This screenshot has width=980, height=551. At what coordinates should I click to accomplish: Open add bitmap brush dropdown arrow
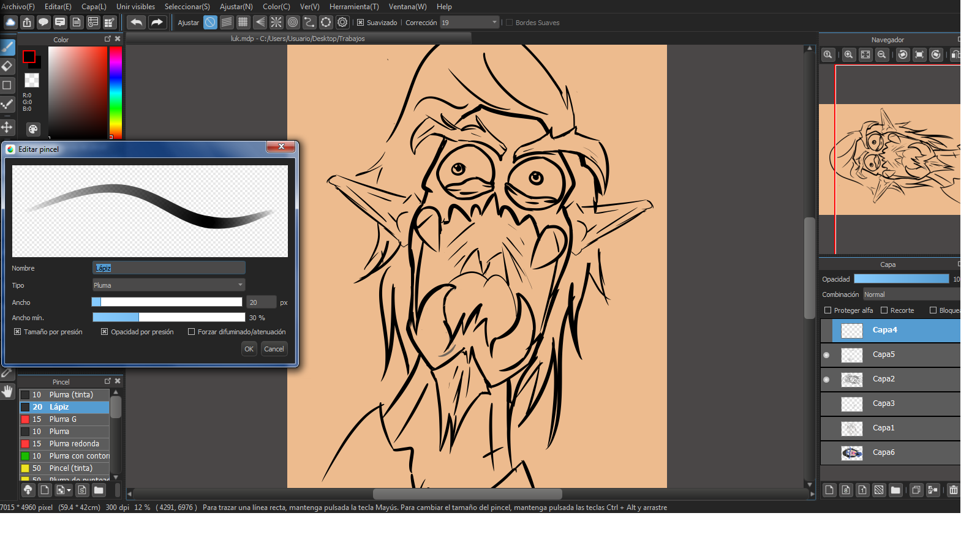(x=69, y=490)
